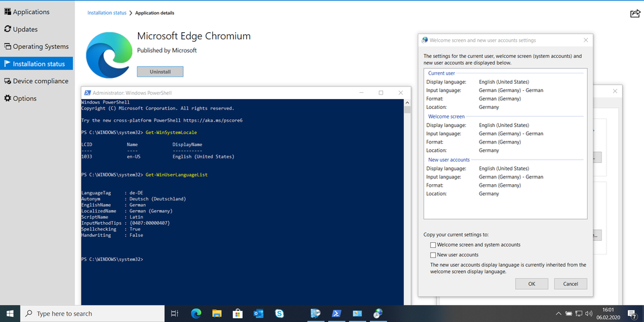Viewport: 644px width, 322px height.
Task: Click the share icon at top right
Action: pyautogui.click(x=635, y=14)
